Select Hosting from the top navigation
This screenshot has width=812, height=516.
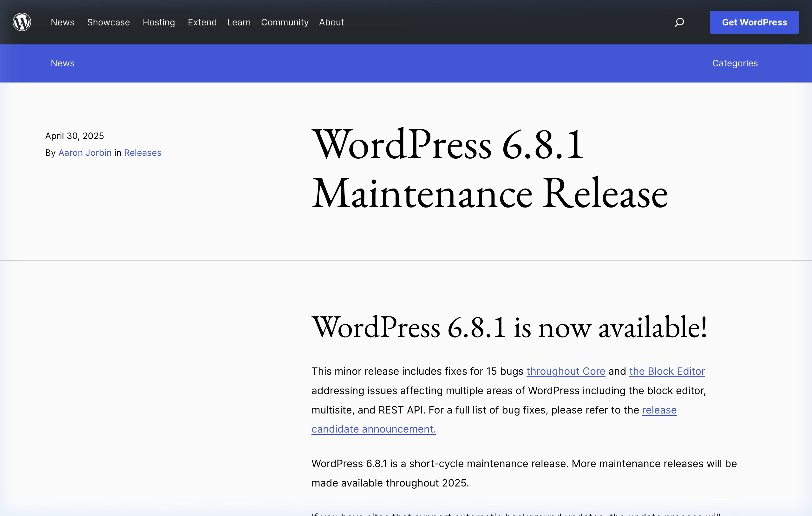click(x=159, y=22)
